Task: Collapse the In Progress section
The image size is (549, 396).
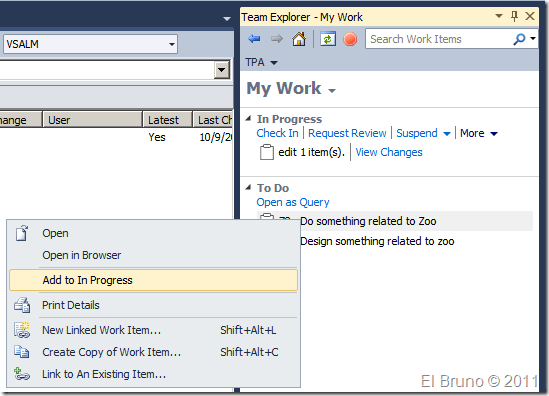Action: tap(248, 119)
